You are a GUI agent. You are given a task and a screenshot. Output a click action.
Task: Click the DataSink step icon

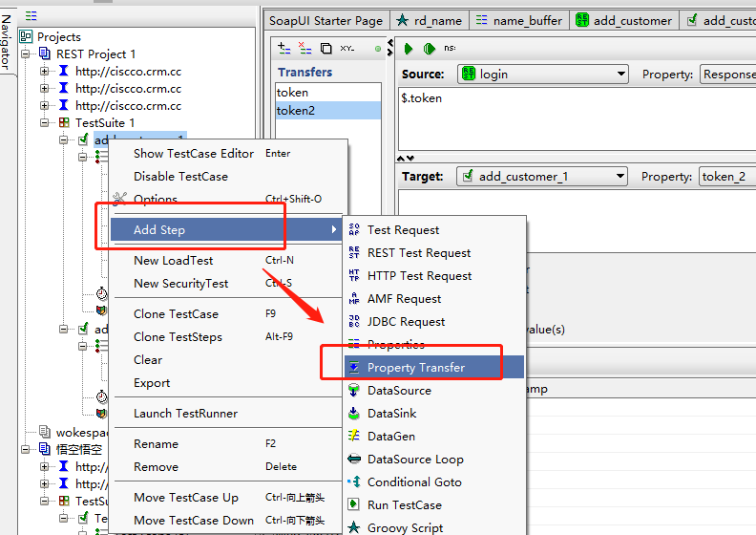pos(354,413)
